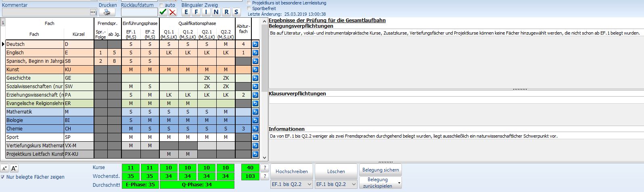Reset the Sozialwissenschaften row with blue arrow icon

click(255, 87)
